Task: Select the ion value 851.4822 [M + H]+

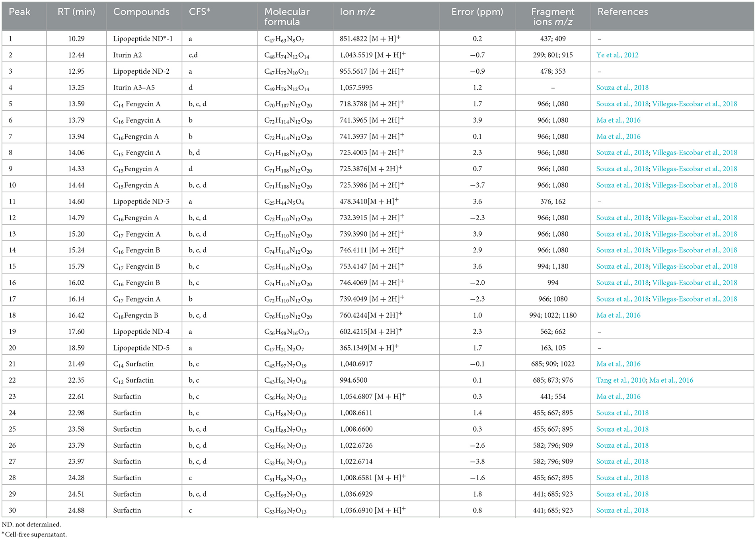Action: point(370,39)
